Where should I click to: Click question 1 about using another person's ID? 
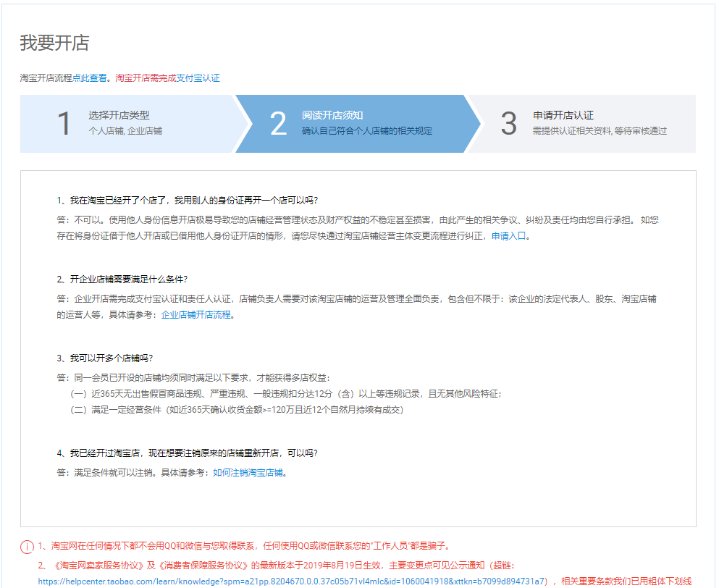pos(188,201)
